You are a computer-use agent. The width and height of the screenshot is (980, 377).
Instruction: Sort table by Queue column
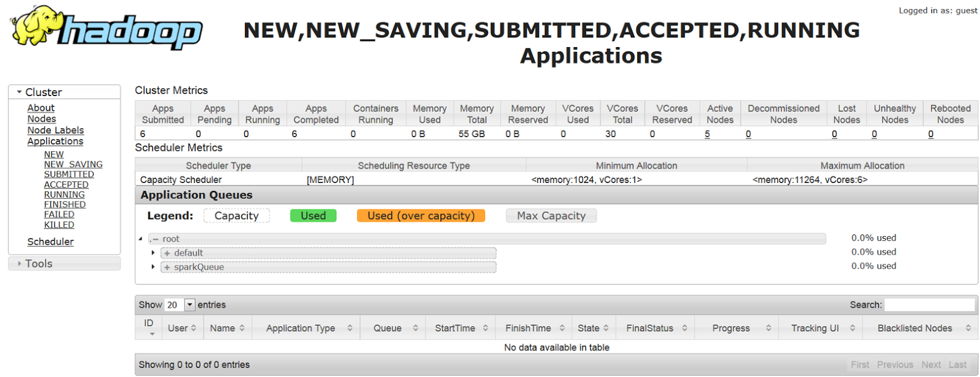click(x=393, y=328)
